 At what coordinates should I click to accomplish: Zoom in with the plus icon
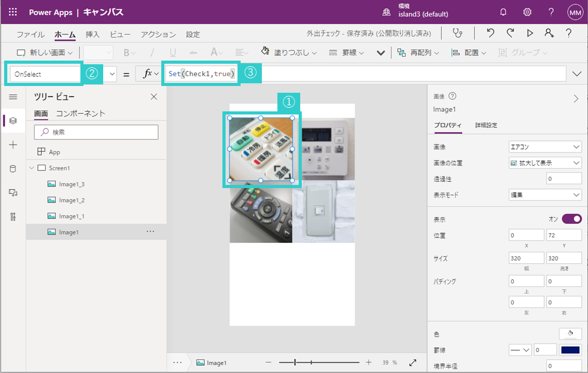[369, 362]
